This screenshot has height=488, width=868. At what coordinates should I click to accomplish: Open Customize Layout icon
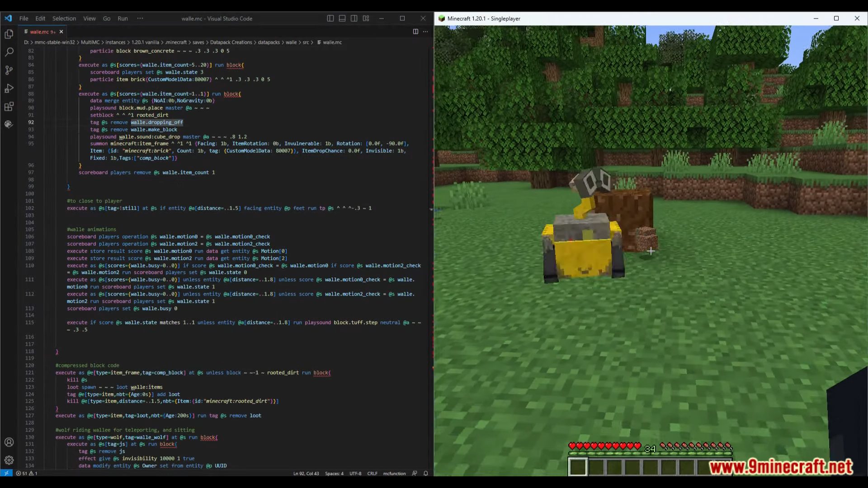pos(366,19)
